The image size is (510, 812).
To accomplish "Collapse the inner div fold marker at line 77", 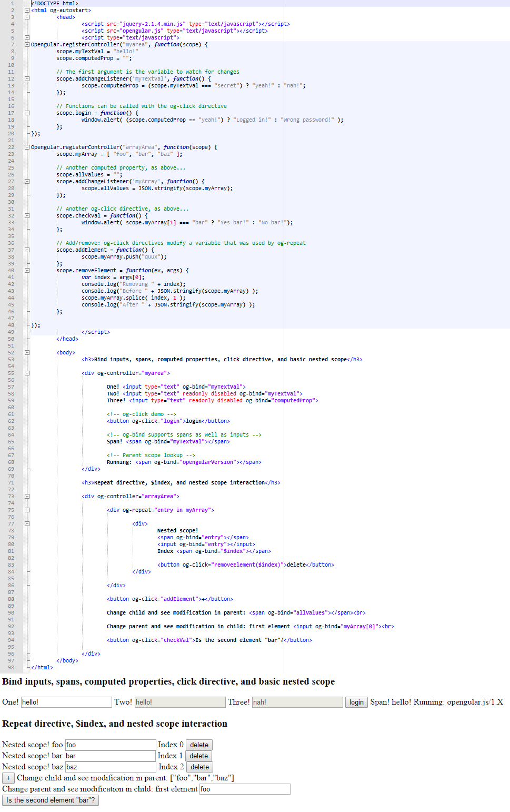I will (27, 524).
